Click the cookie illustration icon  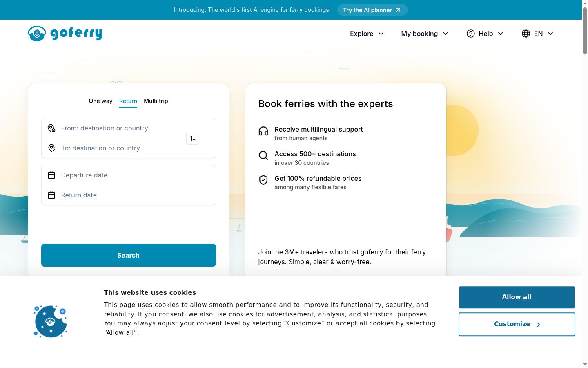50,321
